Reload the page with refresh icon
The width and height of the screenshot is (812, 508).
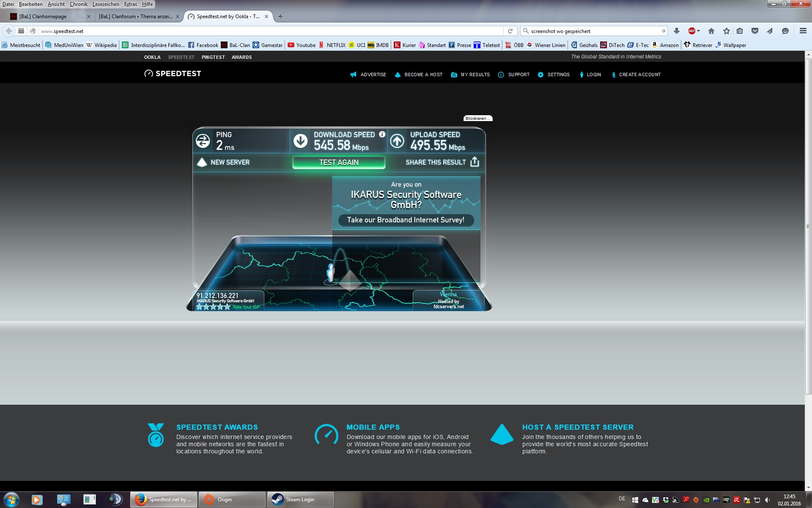(x=510, y=31)
